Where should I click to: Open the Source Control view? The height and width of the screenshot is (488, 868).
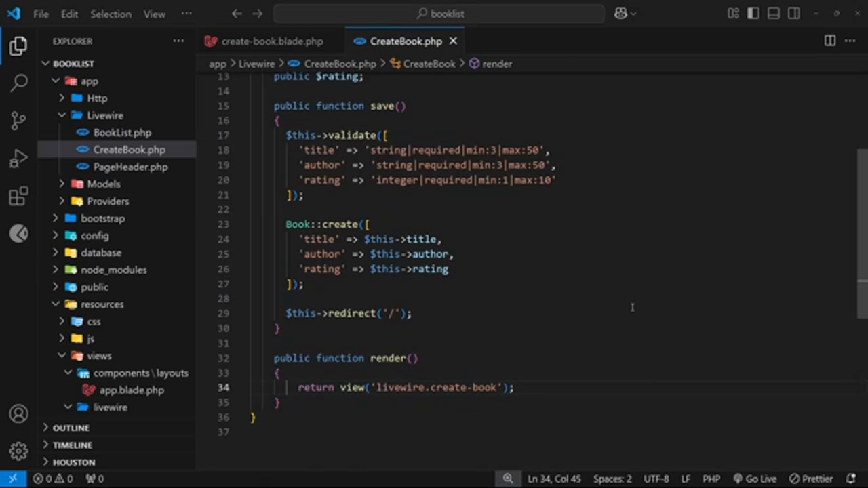(18, 121)
